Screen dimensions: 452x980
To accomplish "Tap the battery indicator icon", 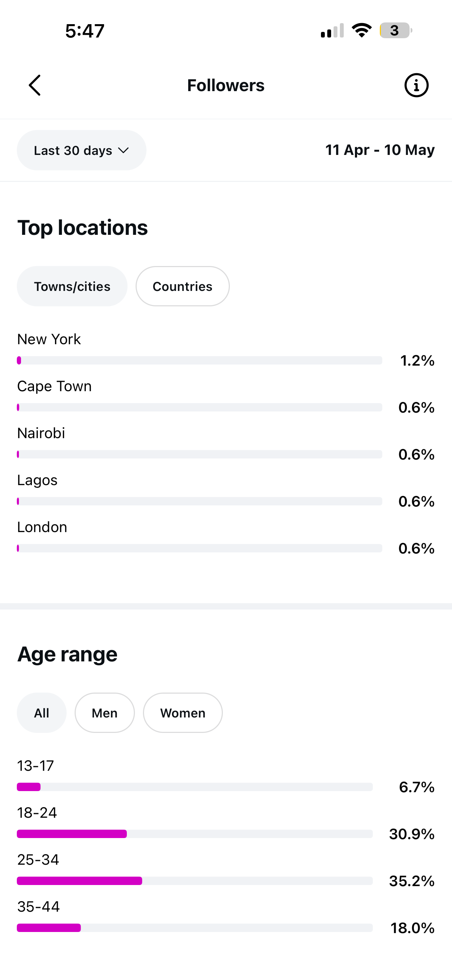I will click(396, 30).
